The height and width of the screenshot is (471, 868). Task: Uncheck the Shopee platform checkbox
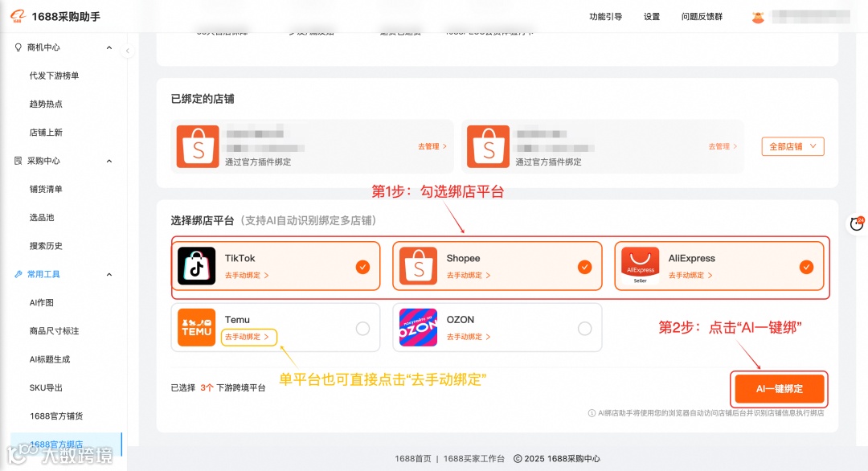584,268
